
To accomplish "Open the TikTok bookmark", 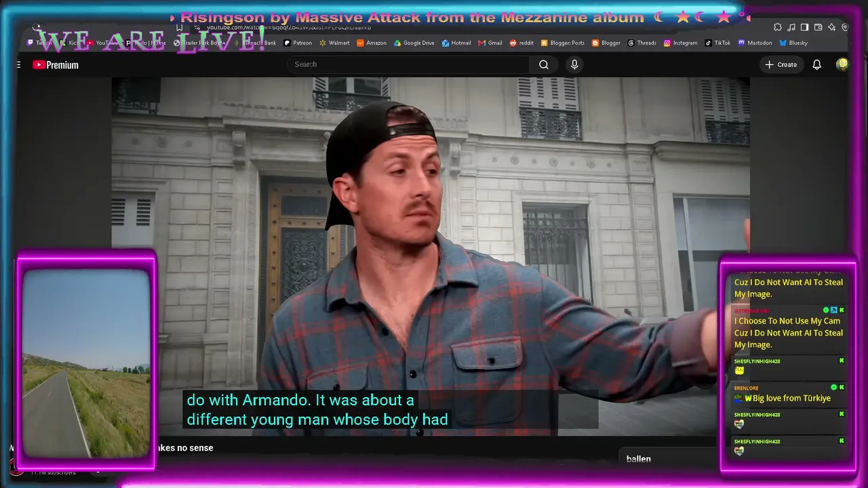I will (717, 43).
